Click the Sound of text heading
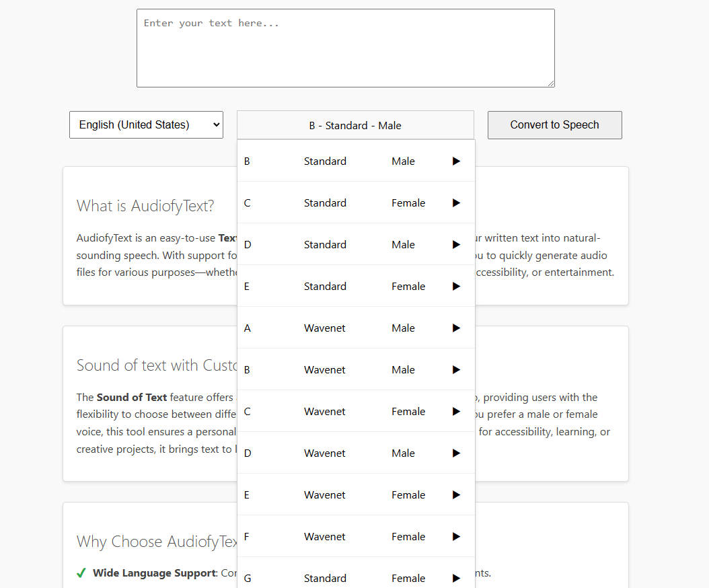The image size is (709, 588). click(x=157, y=365)
